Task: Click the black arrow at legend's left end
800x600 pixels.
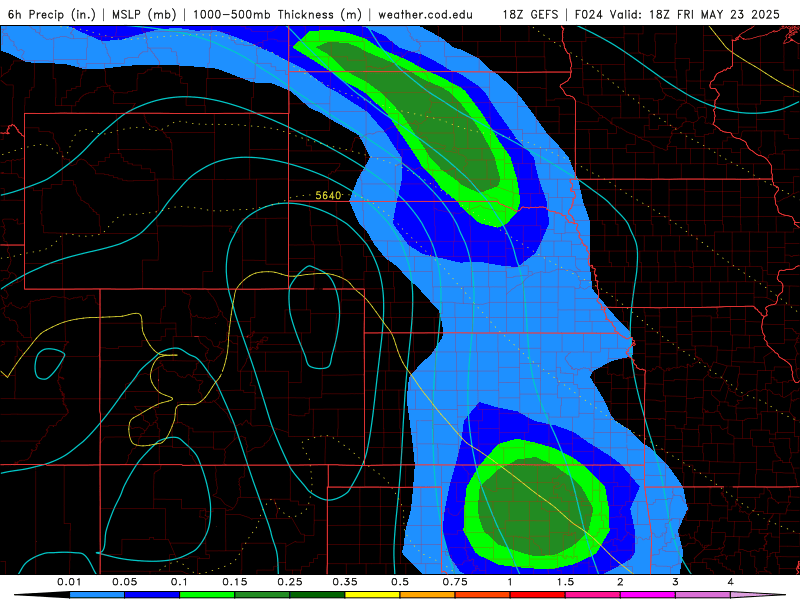Action: coord(42,595)
